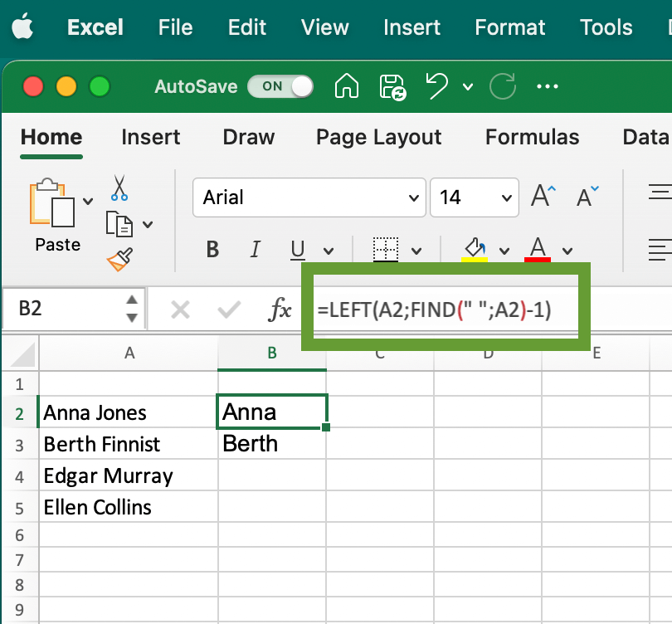Image resolution: width=672 pixels, height=624 pixels.
Task: Click the Cancel X icon in formula bar
Action: (x=180, y=310)
